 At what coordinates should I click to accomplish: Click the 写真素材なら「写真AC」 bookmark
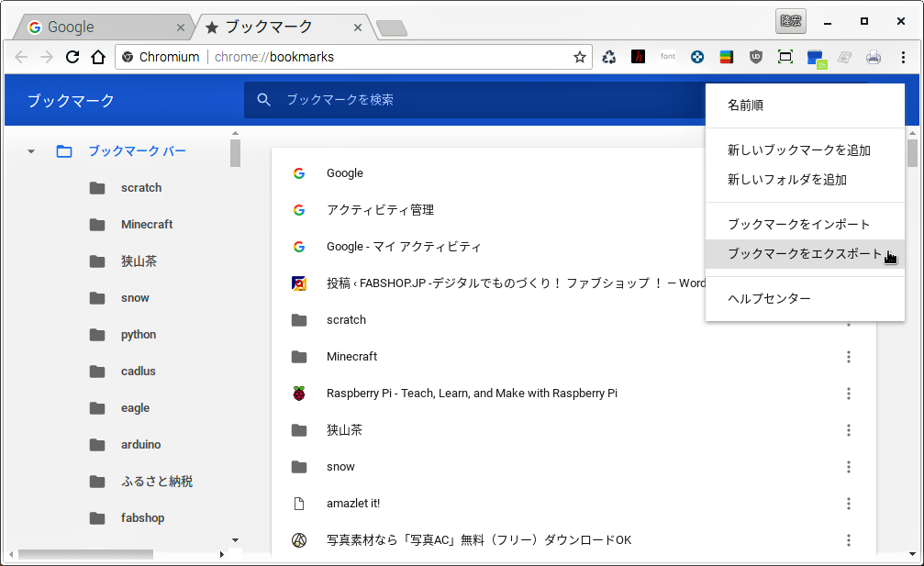(x=479, y=540)
